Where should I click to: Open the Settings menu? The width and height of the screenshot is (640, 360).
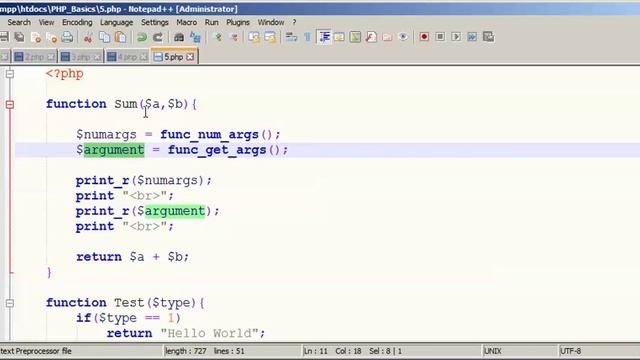click(155, 22)
